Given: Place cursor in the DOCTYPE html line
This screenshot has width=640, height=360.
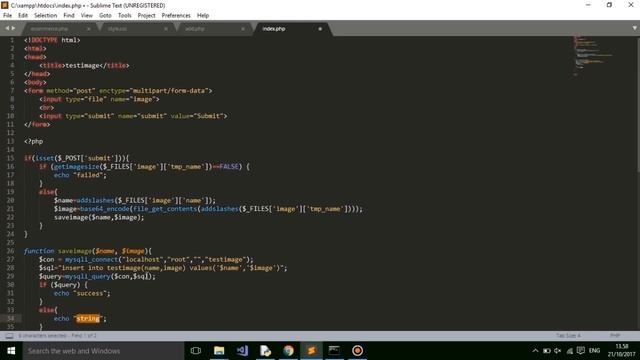Looking at the screenshot, I should (52, 40).
